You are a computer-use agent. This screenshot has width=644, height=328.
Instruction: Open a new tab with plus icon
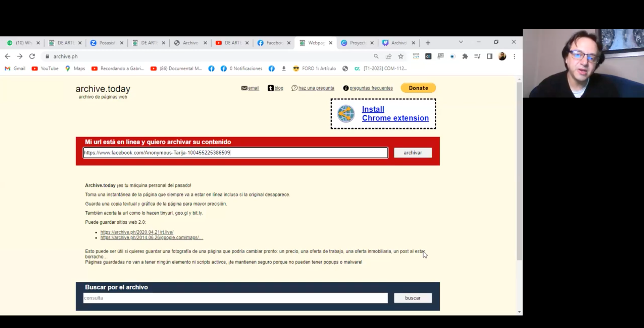[x=428, y=43]
